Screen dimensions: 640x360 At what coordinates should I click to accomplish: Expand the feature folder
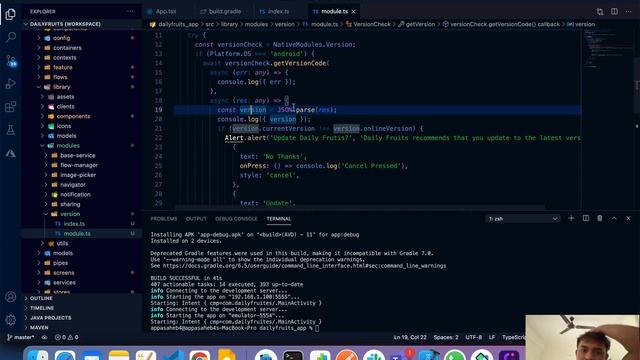click(62, 67)
